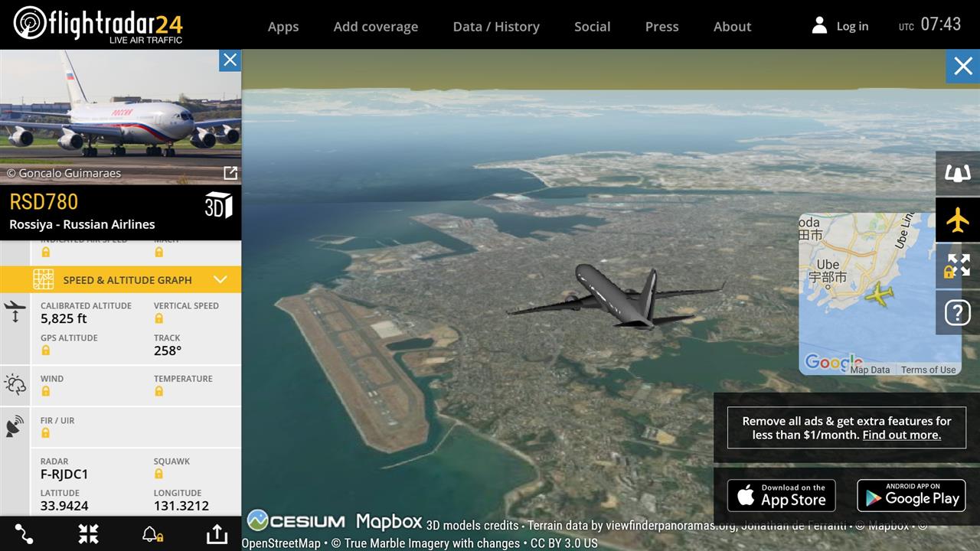
Task: Click the Flightradar24 logo
Action: (x=98, y=24)
